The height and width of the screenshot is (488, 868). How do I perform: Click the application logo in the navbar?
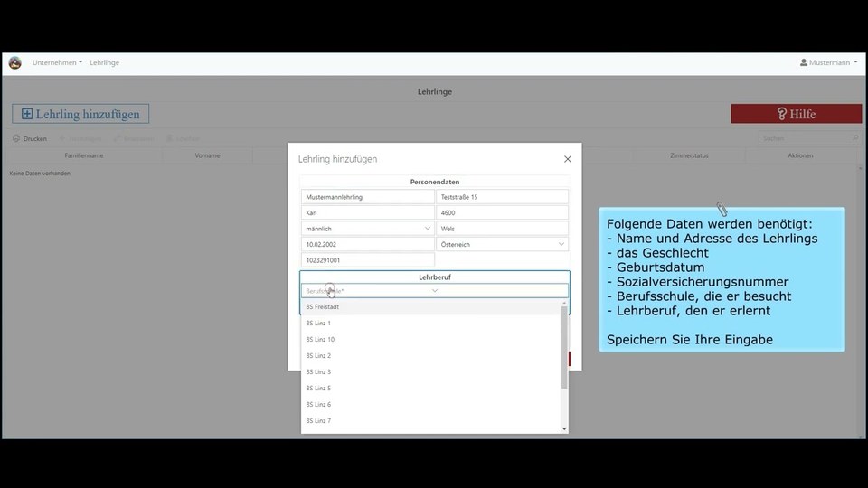click(15, 62)
